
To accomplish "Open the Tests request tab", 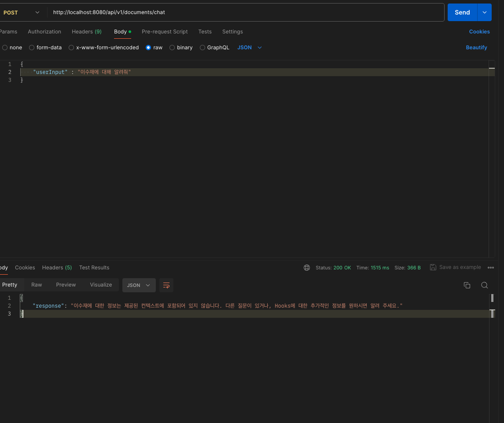I will (205, 32).
